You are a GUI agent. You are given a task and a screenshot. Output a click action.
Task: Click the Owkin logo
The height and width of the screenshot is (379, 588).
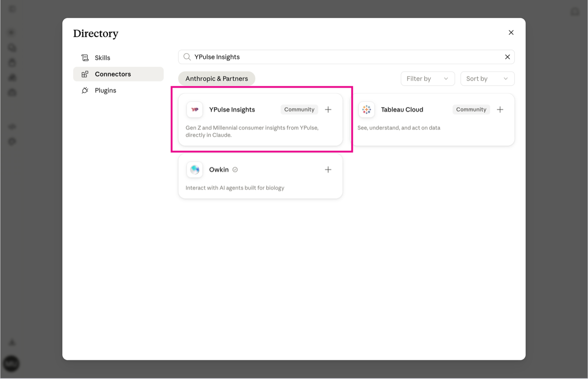195,169
